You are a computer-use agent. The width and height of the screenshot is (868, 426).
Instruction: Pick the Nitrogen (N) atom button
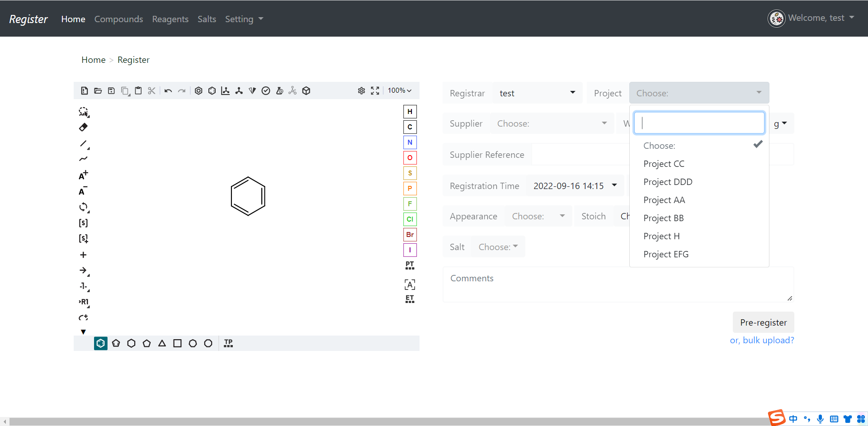click(410, 142)
